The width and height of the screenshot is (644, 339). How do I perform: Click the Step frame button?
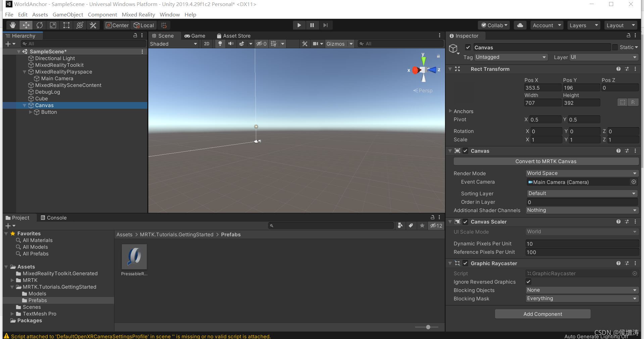click(325, 25)
